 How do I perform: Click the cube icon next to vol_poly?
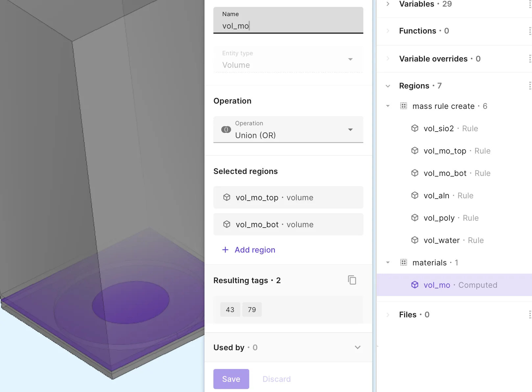coord(415,218)
